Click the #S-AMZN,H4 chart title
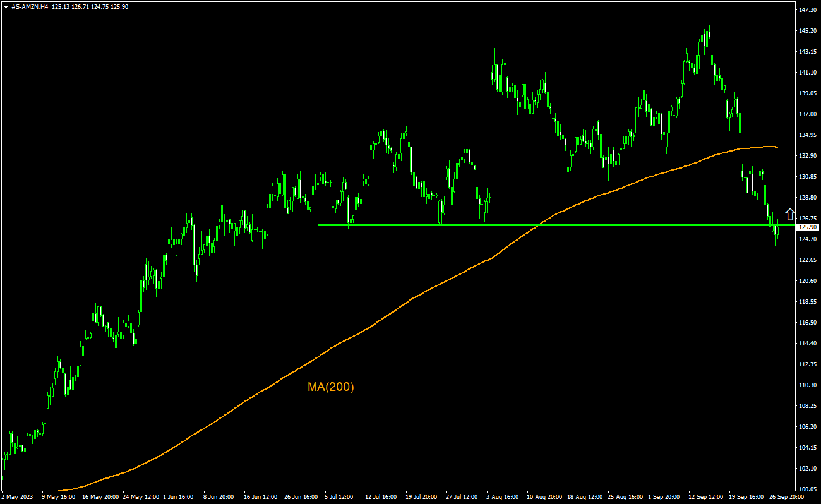Image resolution: width=821 pixels, height=504 pixels. click(30, 6)
